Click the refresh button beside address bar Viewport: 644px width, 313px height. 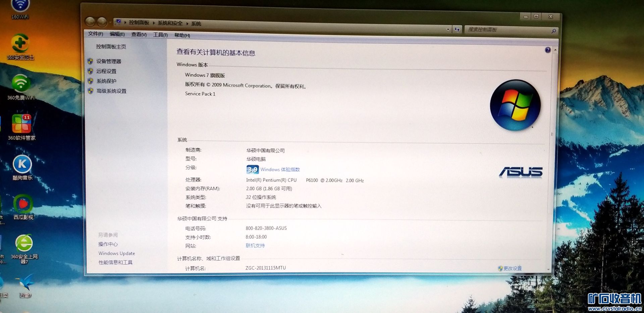tap(457, 30)
